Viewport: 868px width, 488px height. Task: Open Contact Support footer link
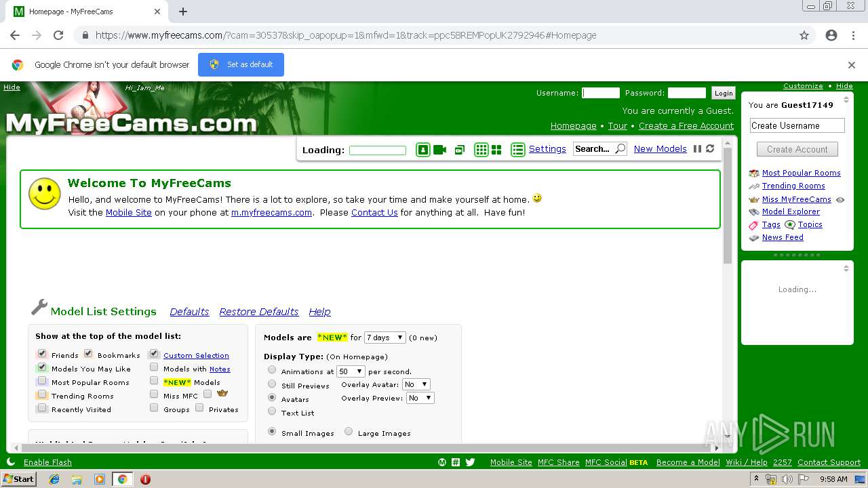pos(829,462)
